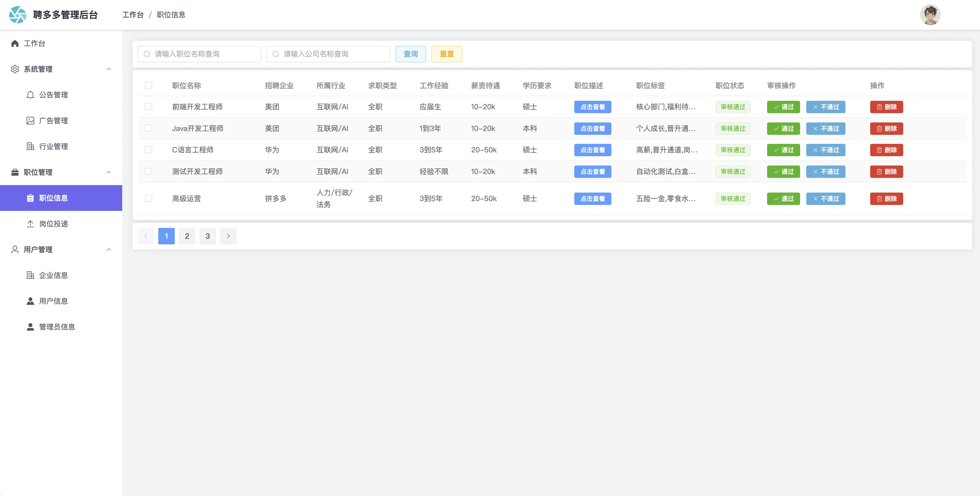Toggle the select-all checkbox in the table header
Screen dimensions: 980x496
[x=148, y=85]
